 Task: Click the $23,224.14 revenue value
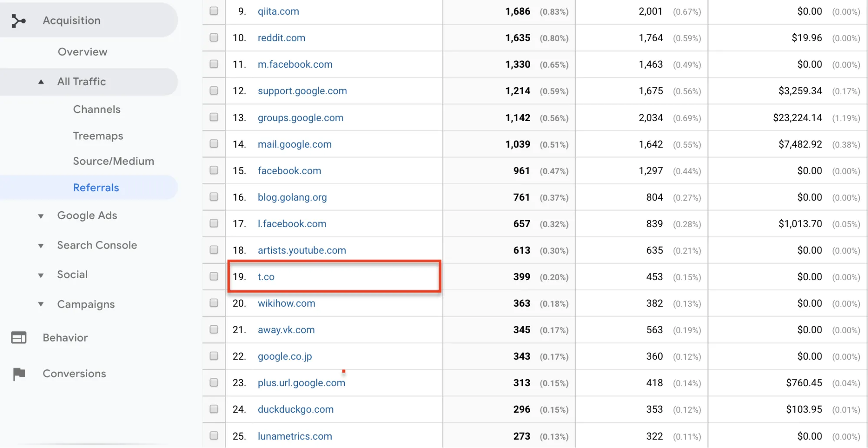(797, 118)
